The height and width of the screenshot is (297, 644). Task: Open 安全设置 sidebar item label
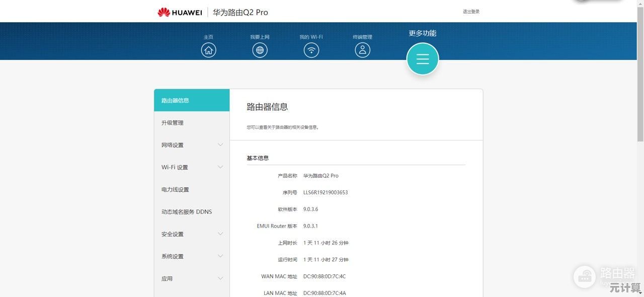[x=173, y=234]
